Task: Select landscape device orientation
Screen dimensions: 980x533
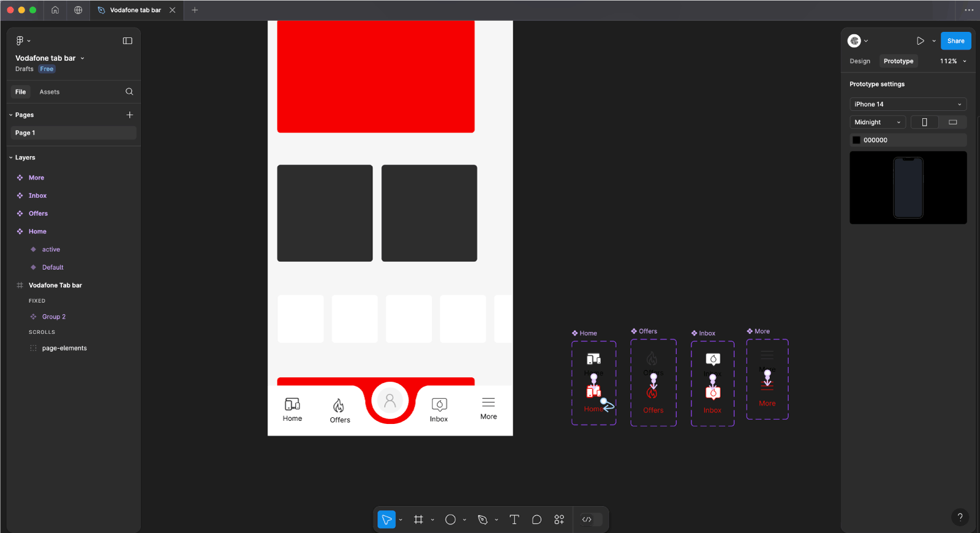Action: tap(952, 122)
